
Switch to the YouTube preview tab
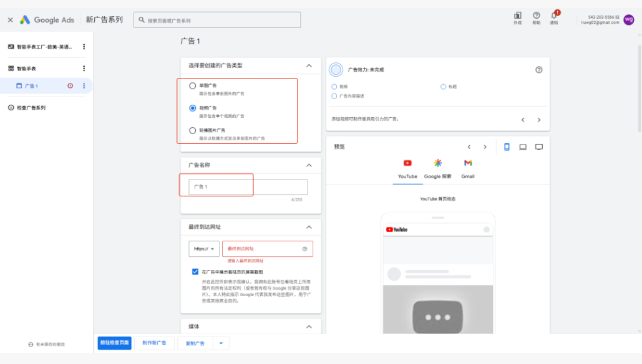point(407,170)
